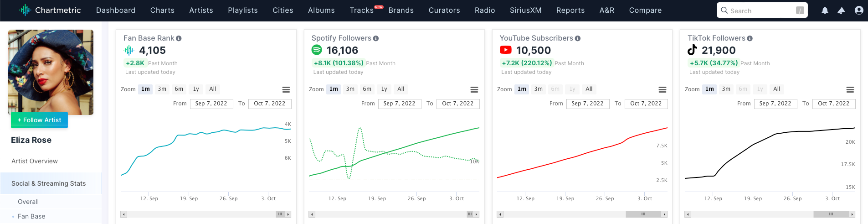Click TikTok navigator right arrow
The image size is (868, 224).
[x=852, y=214]
